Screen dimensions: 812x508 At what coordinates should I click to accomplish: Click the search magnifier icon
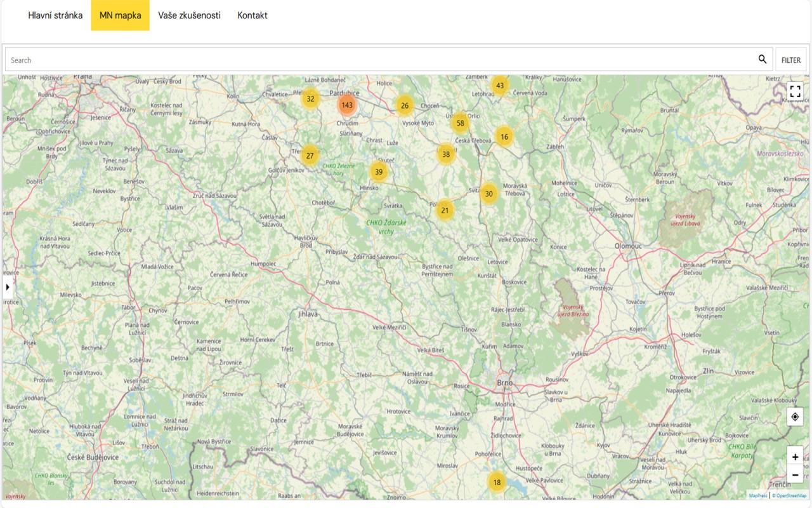coord(763,59)
